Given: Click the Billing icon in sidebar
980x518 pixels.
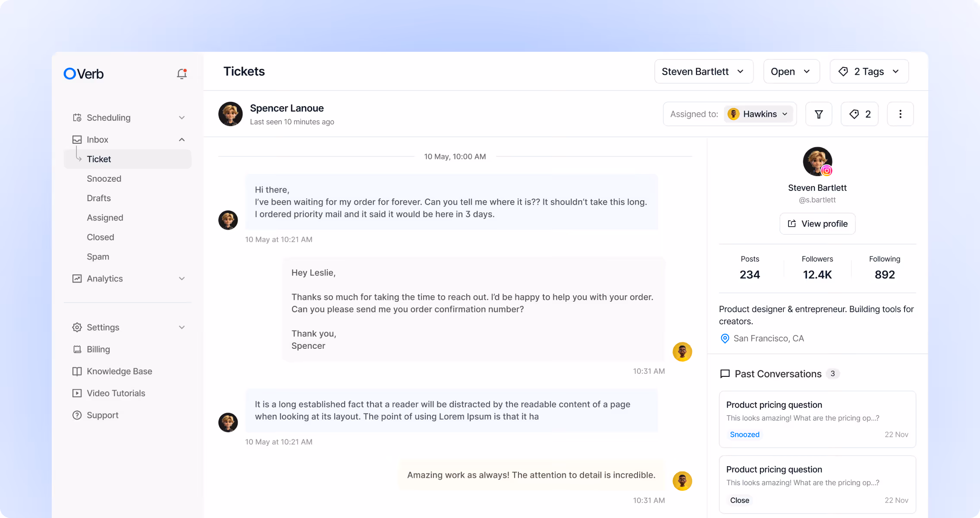Looking at the screenshot, I should click(77, 349).
